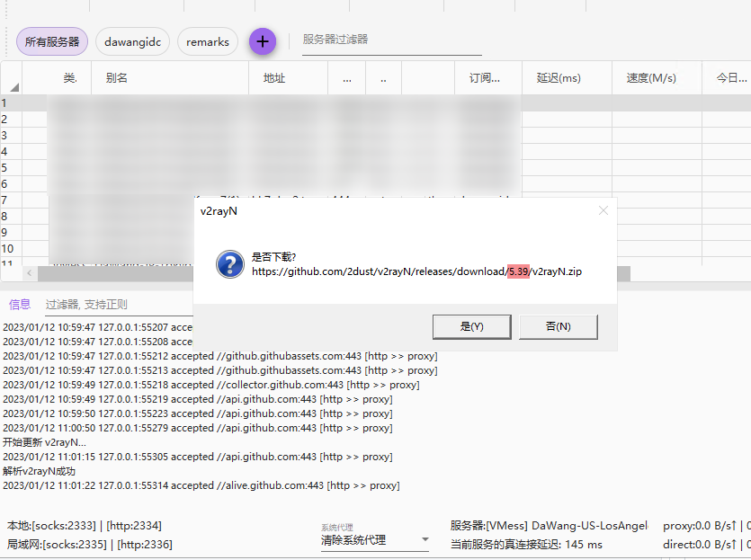751x560 pixels.
Task: Click the left arrow of horizontal scrollbar
Action: (30, 273)
